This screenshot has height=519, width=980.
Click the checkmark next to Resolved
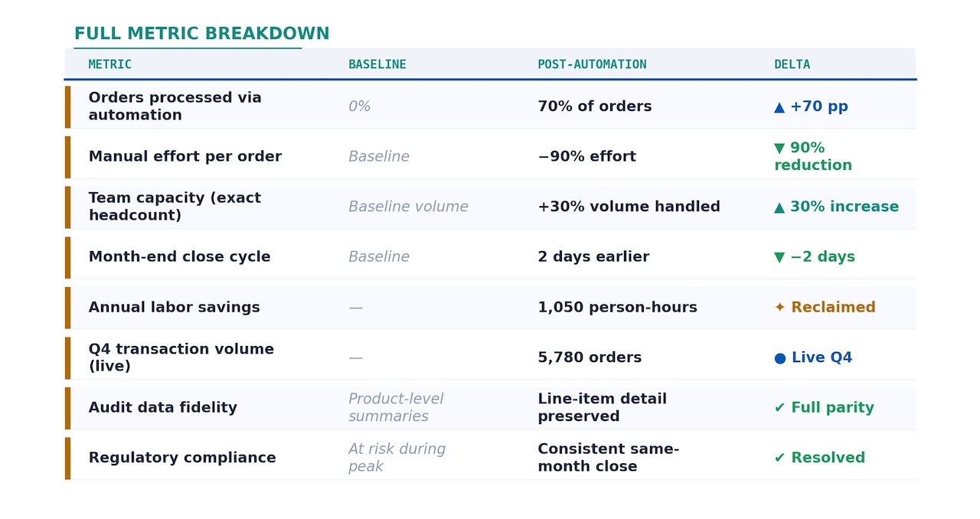[x=779, y=458]
